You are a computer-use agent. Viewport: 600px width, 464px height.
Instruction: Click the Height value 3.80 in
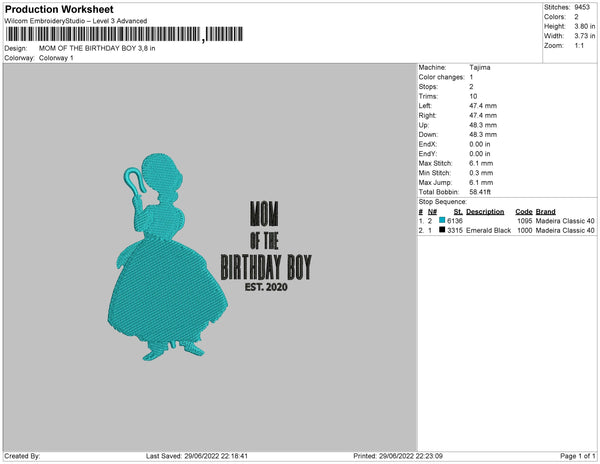584,26
